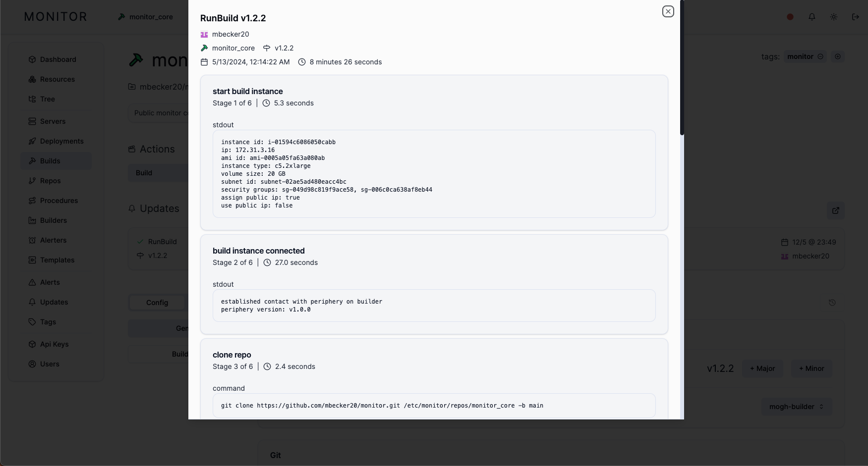Viewport: 868px width, 466px height.
Task: Click monitor_core build link in dialog
Action: point(228,48)
